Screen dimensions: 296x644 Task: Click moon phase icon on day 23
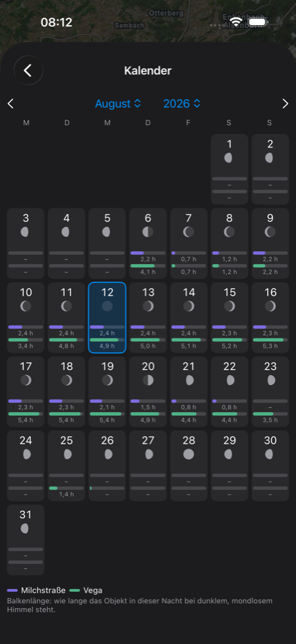pos(271,381)
